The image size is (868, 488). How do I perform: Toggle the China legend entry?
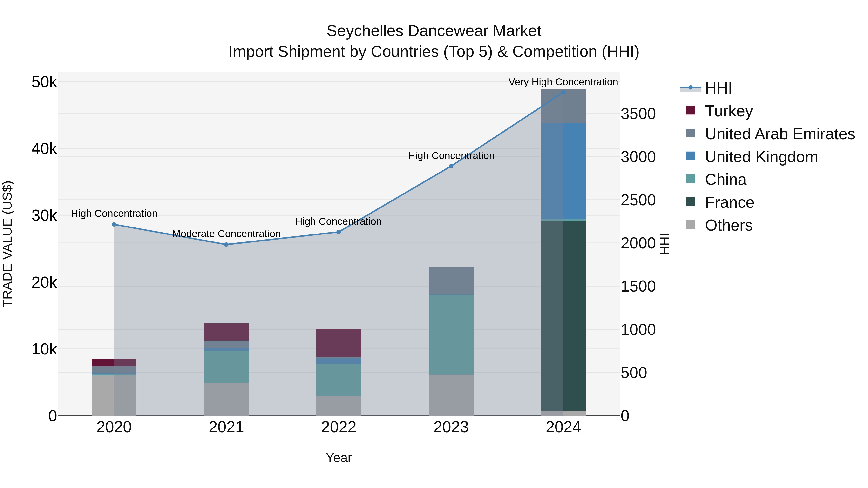click(716, 179)
